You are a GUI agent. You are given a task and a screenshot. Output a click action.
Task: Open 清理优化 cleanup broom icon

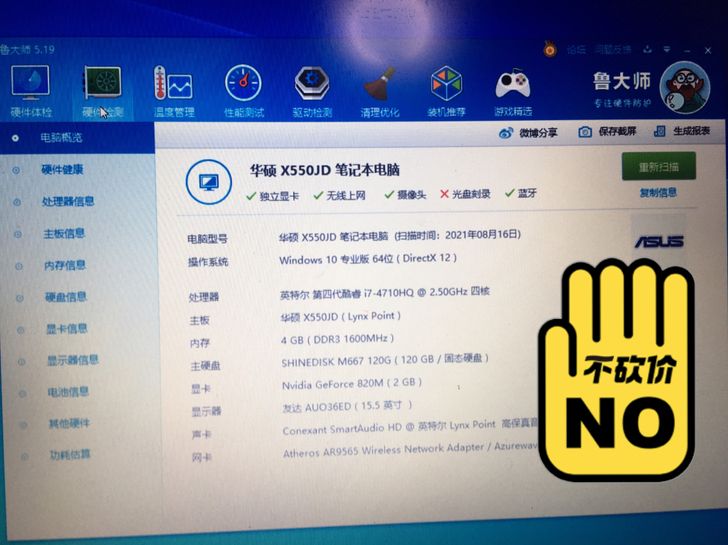point(379,84)
